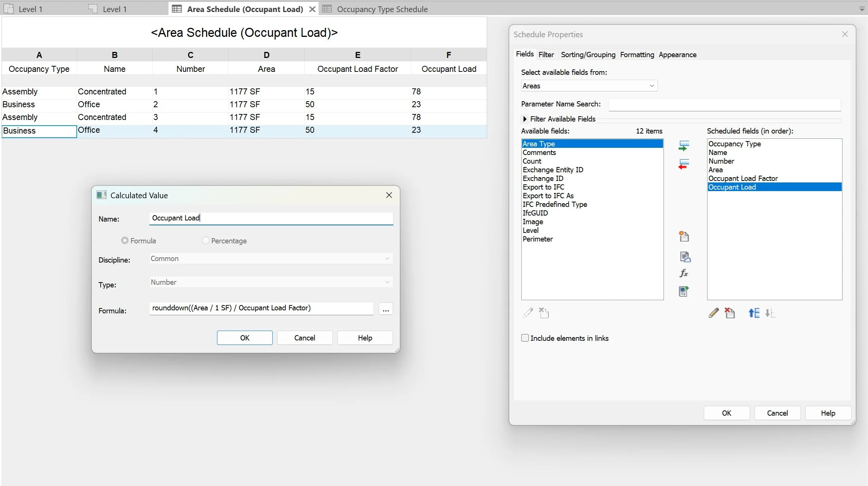The height and width of the screenshot is (486, 868).
Task: Click the New parameter icon
Action: tap(684, 236)
